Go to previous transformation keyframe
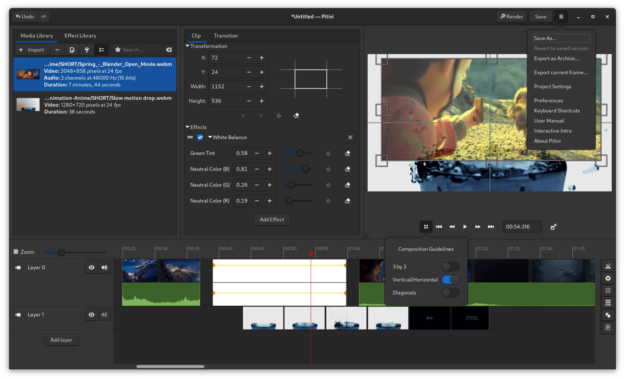 click(244, 116)
